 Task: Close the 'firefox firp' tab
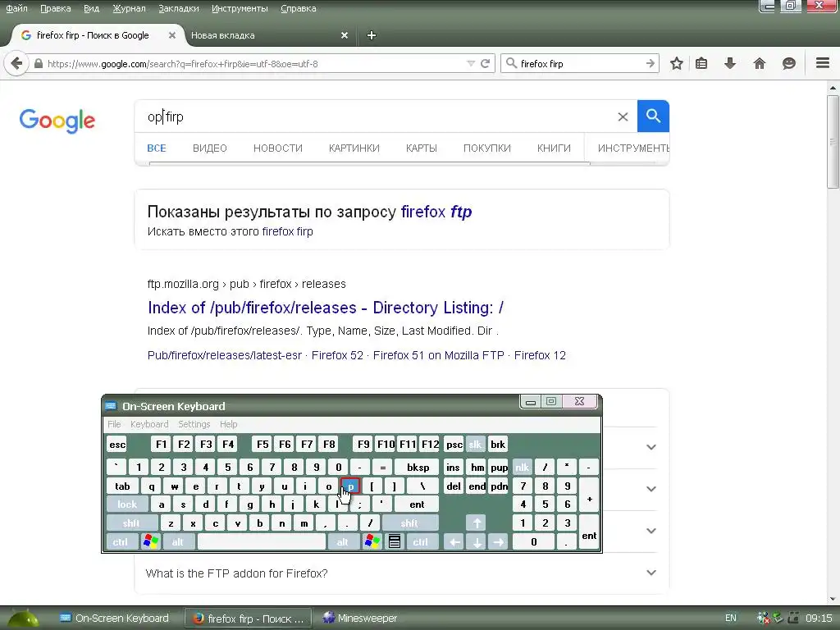click(x=172, y=35)
